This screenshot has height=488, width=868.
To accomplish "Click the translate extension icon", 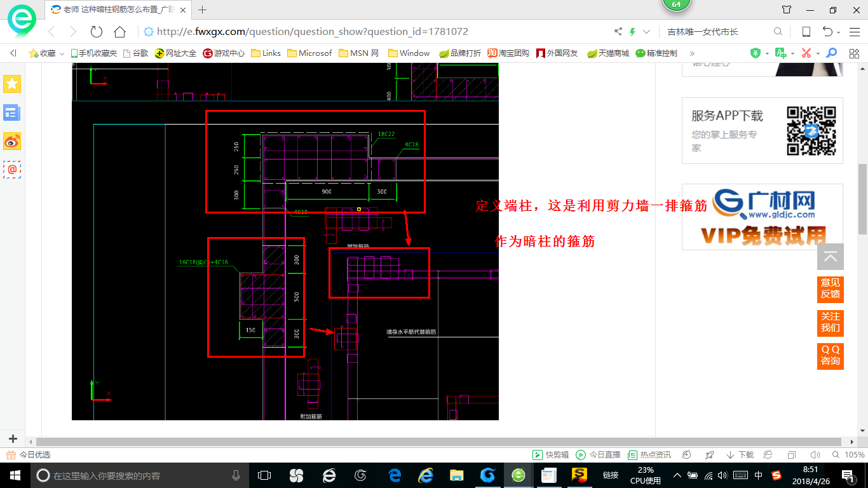I will click(782, 53).
